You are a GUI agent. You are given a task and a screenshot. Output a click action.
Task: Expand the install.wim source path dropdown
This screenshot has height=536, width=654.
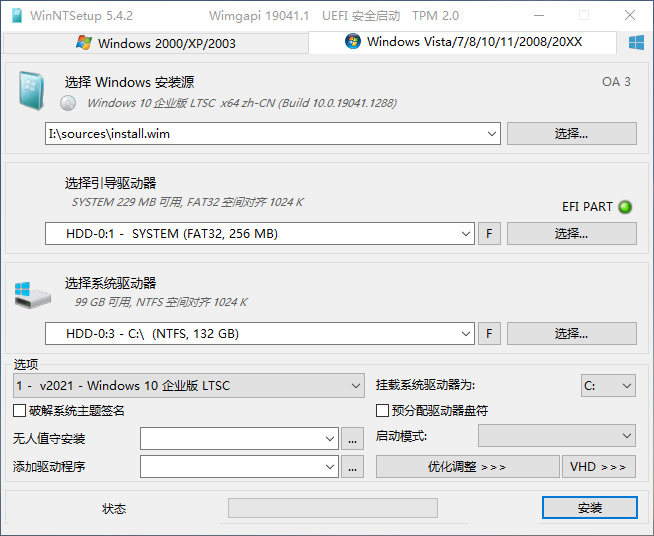[491, 133]
